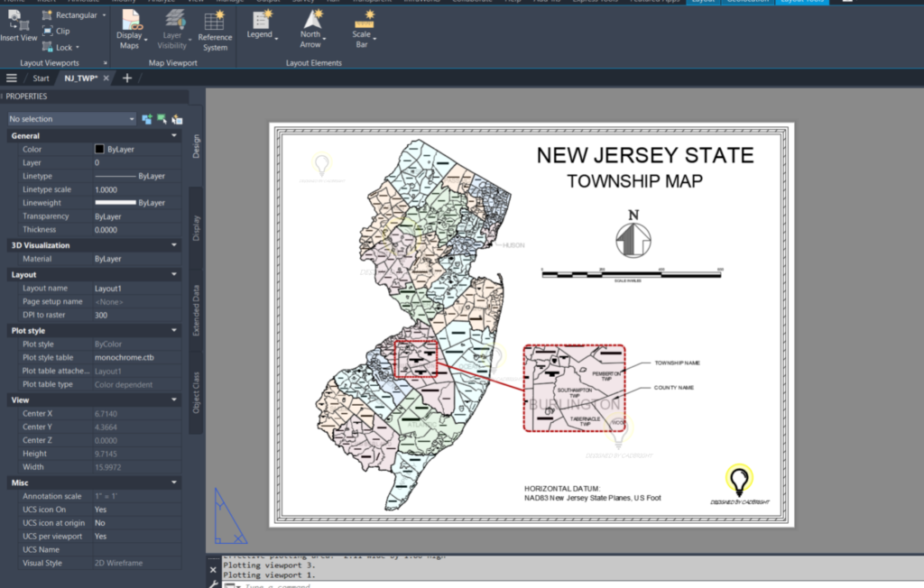Open the No selection dropdown in Properties

click(x=132, y=118)
